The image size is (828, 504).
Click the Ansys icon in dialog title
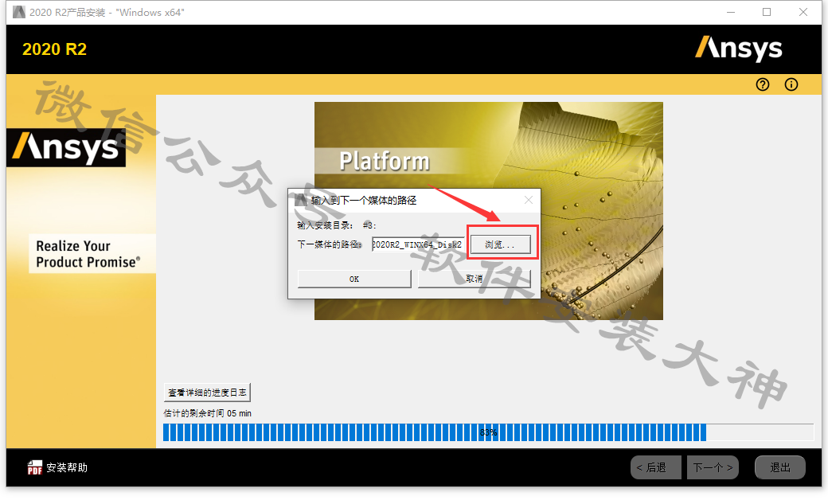pos(300,200)
